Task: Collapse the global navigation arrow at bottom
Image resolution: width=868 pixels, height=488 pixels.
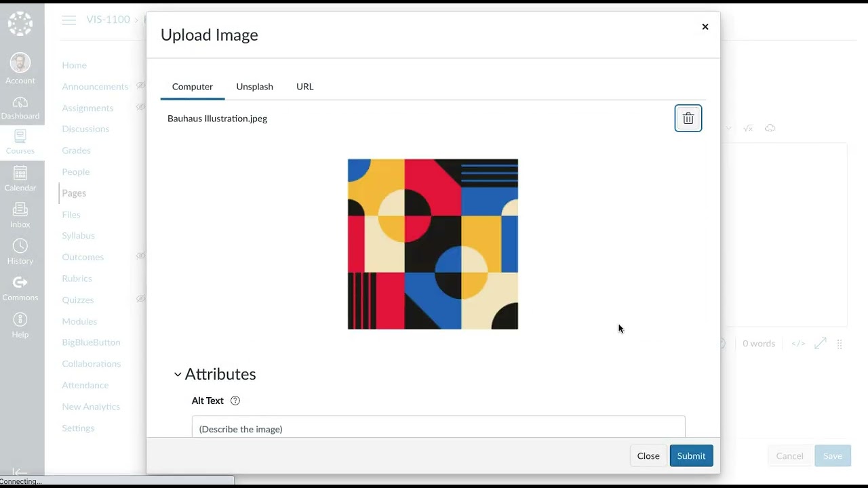Action: pyautogui.click(x=20, y=472)
